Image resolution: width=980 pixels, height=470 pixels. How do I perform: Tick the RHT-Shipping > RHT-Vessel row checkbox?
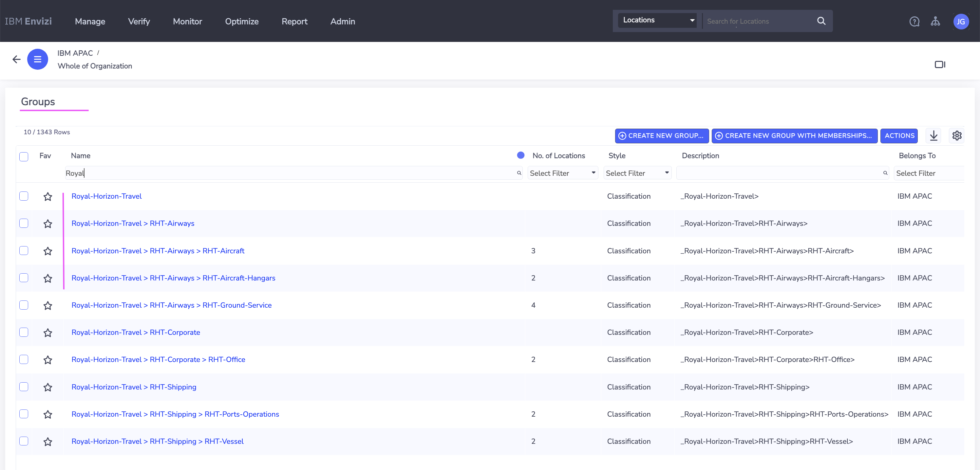[x=24, y=441]
